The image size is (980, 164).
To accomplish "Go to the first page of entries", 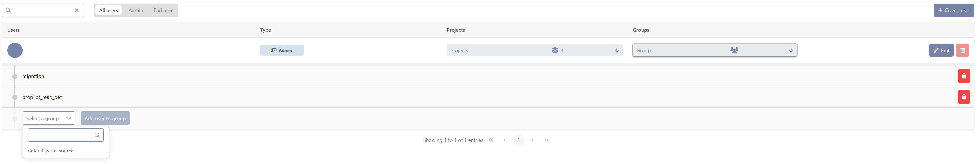I will click(x=491, y=140).
